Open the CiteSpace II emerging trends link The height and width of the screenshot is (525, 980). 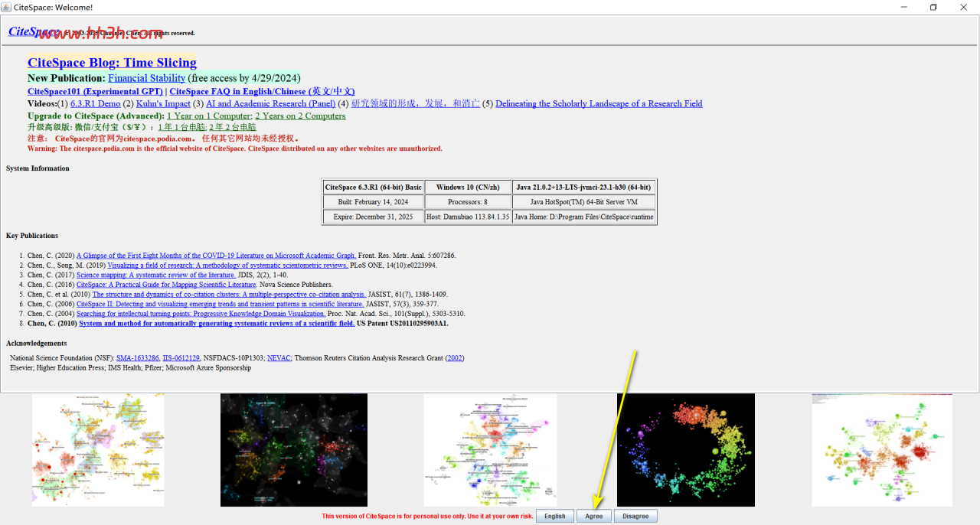[x=220, y=304]
